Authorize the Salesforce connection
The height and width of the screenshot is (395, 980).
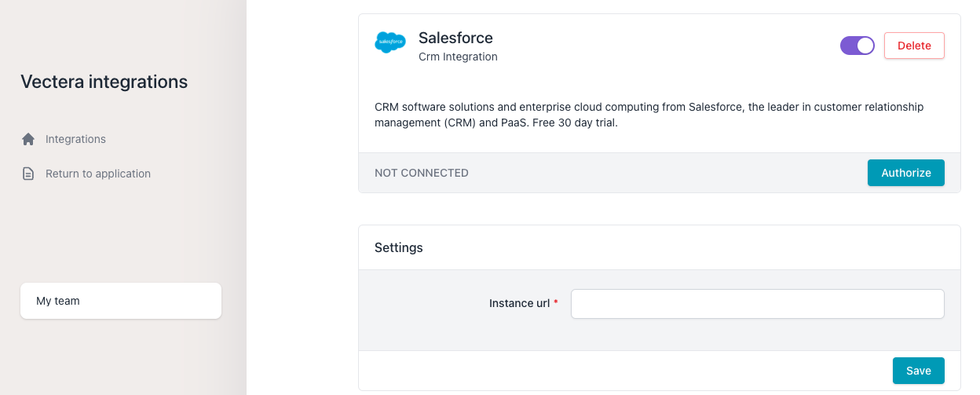tap(906, 173)
